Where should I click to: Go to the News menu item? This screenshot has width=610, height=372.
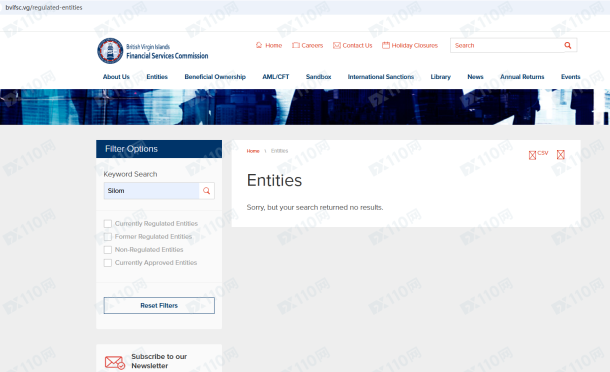coord(475,77)
